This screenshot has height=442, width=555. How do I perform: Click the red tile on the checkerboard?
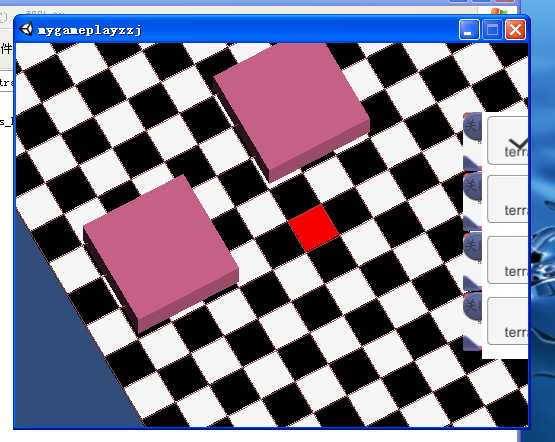[x=314, y=228]
